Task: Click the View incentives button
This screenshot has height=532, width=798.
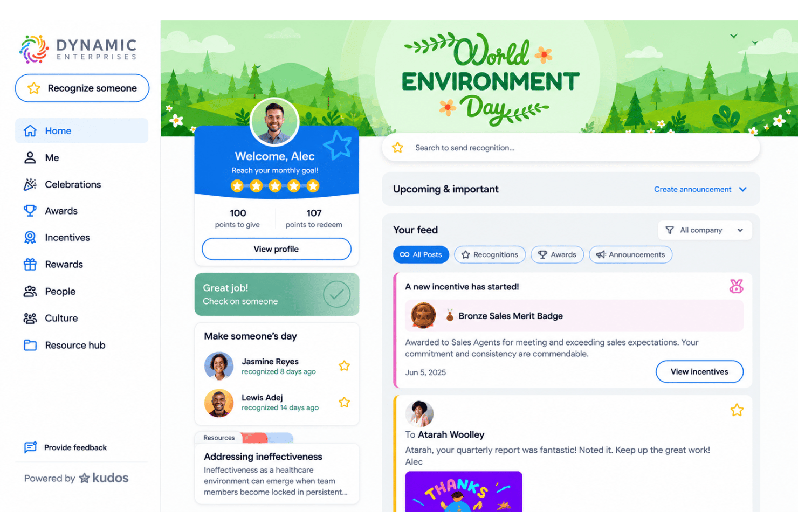Action: tap(699, 371)
